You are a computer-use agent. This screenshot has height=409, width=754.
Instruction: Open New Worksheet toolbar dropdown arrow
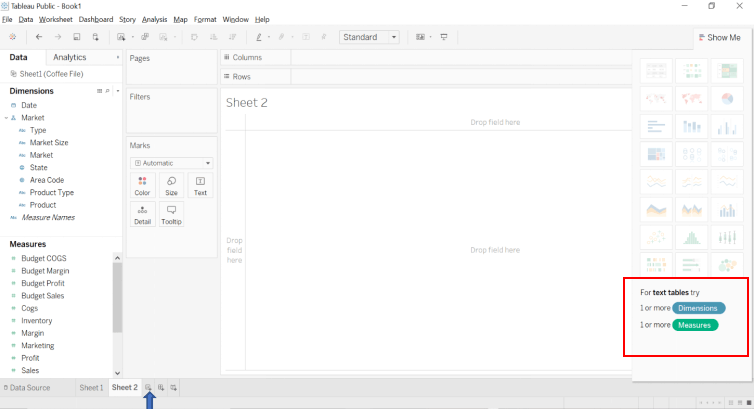[132, 37]
